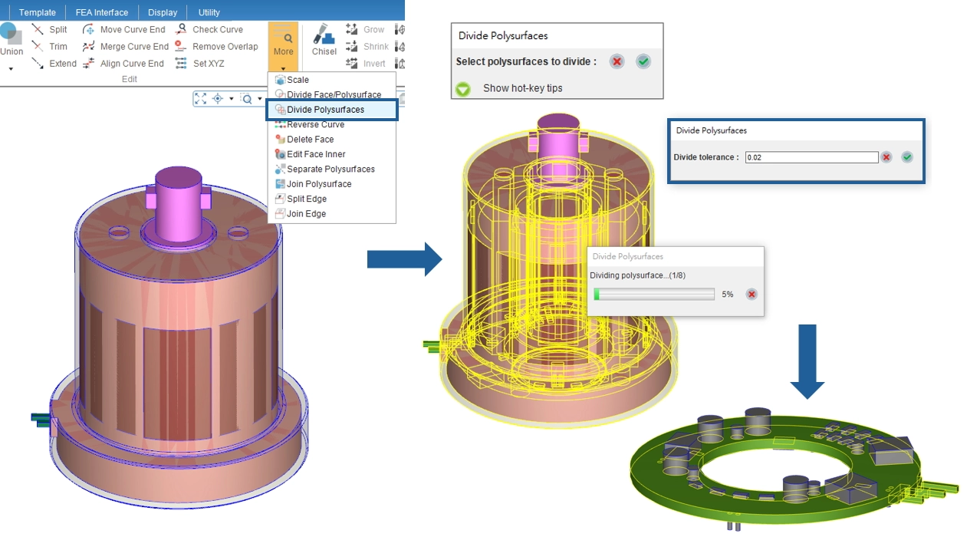This screenshot has height=550, width=980.
Task: Switch to the FEA Interface tab
Action: point(101,12)
